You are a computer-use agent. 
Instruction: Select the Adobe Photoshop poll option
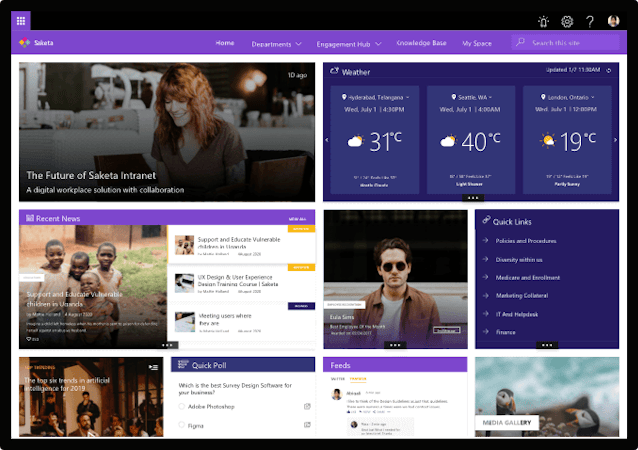[x=182, y=406]
